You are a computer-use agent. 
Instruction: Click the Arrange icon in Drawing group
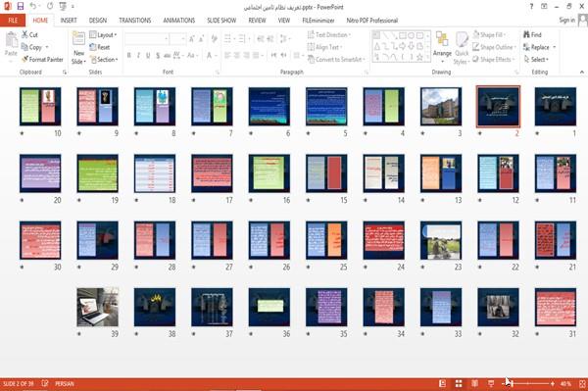[442, 40]
